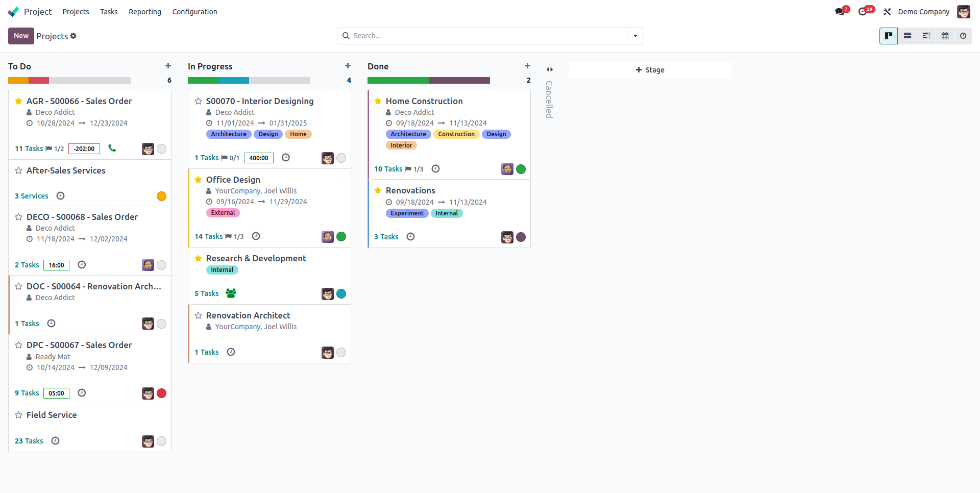The height and width of the screenshot is (493, 980).
Task: Open activity clock on Renovations card
Action: click(410, 237)
